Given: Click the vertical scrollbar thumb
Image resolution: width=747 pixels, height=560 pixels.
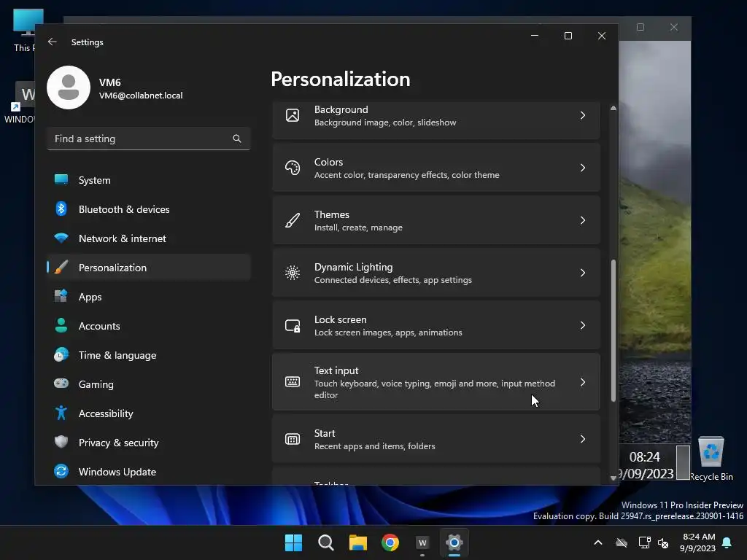Looking at the screenshot, I should tap(613, 330).
